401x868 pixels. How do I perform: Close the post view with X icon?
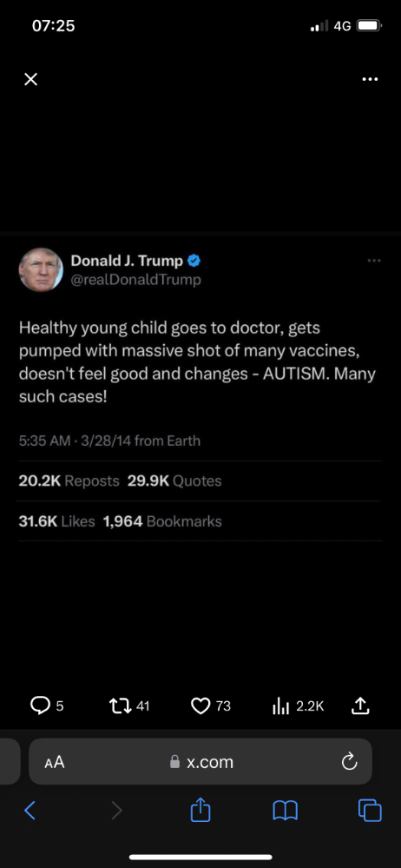(x=31, y=80)
